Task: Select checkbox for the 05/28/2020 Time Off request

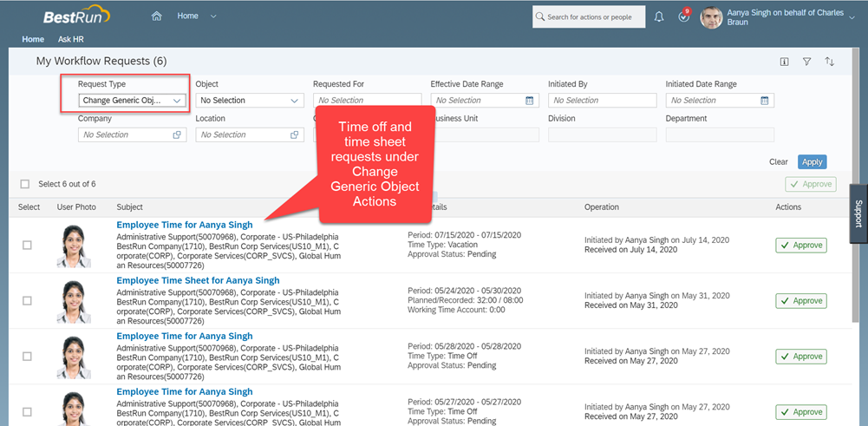Action: pos(27,357)
